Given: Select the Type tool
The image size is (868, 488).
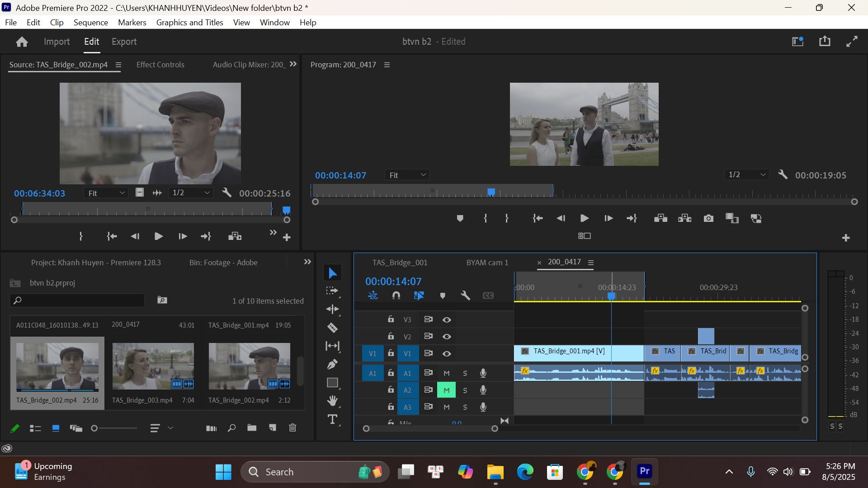Looking at the screenshot, I should coord(332,419).
